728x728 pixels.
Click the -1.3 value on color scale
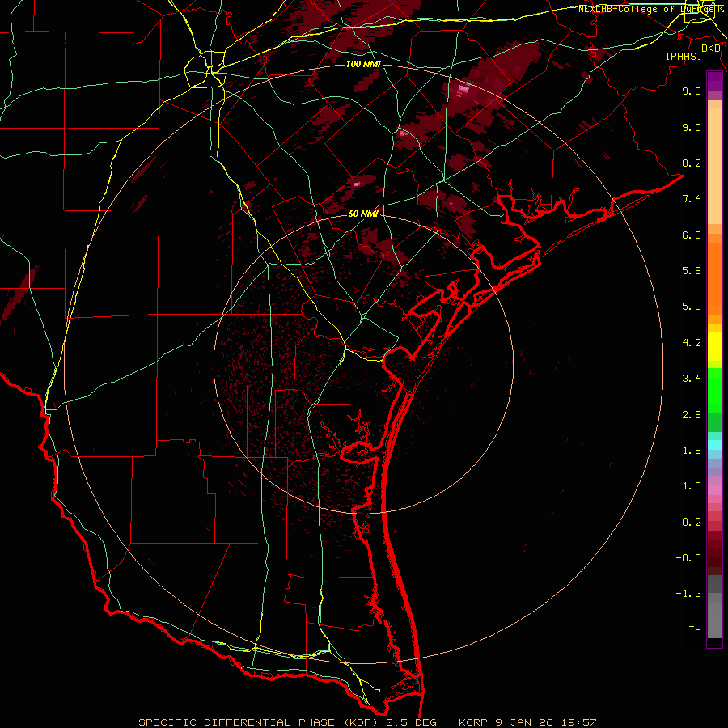[688, 594]
